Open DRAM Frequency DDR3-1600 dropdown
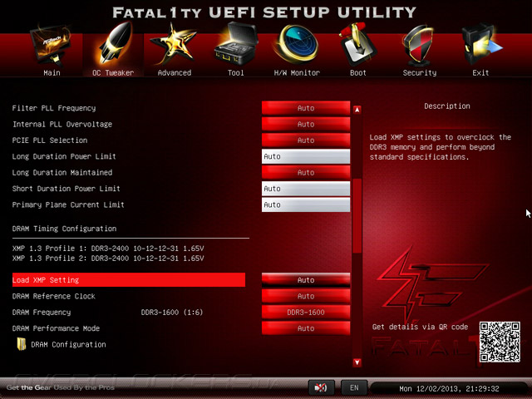The width and height of the screenshot is (532, 399). (x=306, y=313)
